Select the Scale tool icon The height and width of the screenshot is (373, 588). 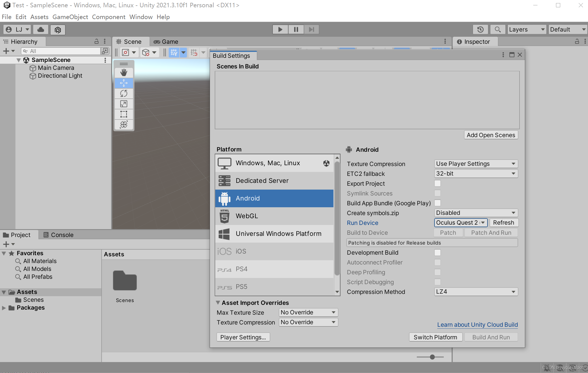[124, 104]
